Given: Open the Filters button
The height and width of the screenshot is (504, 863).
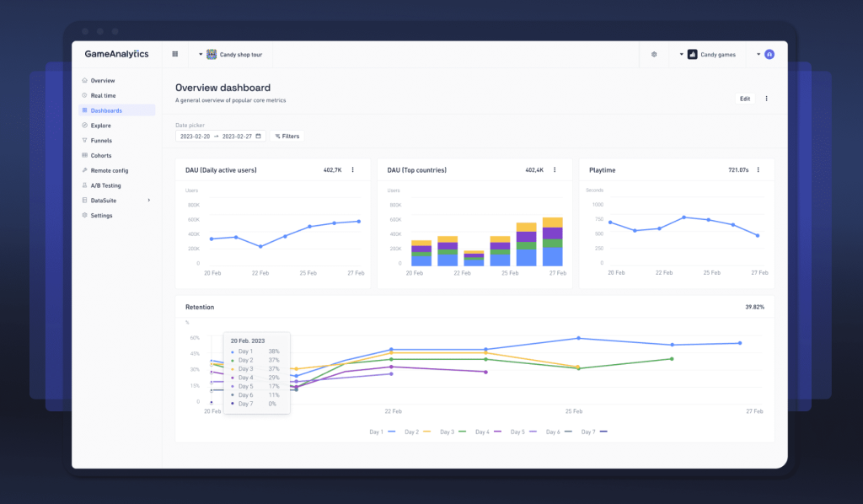Looking at the screenshot, I should tap(287, 136).
